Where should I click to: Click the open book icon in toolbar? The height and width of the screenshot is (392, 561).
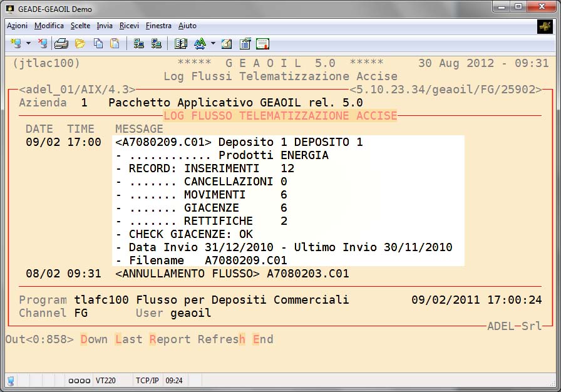tap(181, 43)
